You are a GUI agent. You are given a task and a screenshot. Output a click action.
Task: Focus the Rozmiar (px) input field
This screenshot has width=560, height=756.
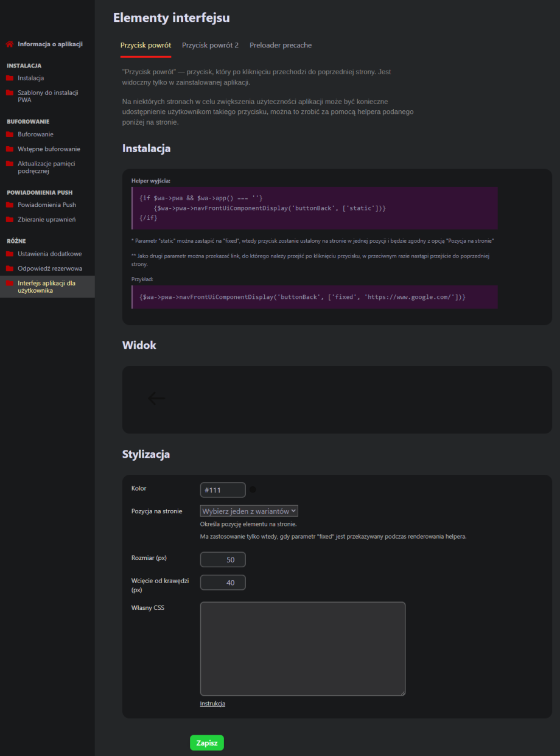click(x=223, y=559)
